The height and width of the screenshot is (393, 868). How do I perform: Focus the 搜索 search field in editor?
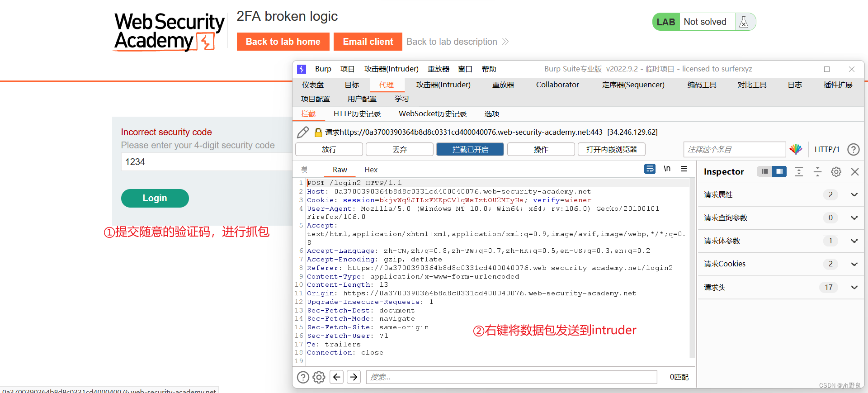click(511, 377)
